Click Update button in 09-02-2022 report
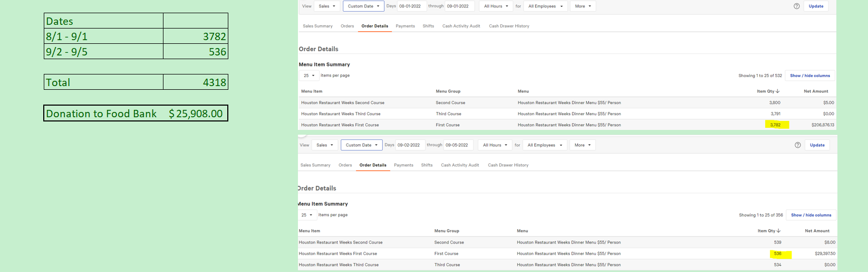 pos(817,145)
